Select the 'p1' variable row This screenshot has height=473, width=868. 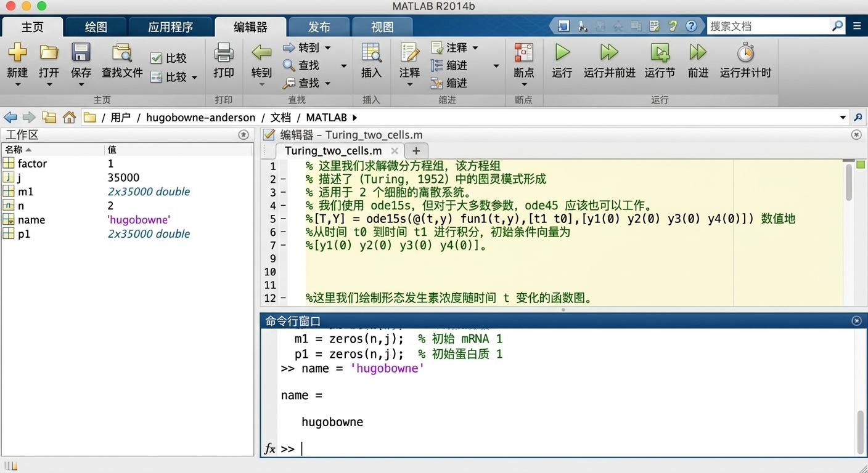click(x=128, y=234)
